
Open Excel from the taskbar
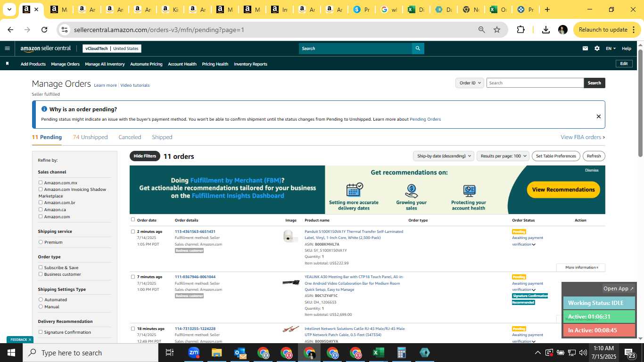pyautogui.click(x=378, y=353)
